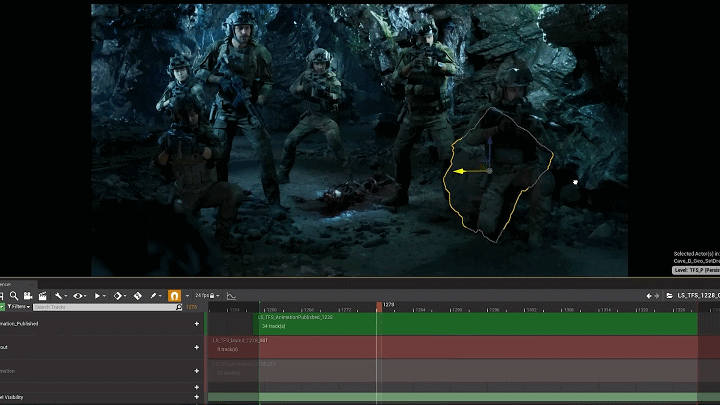This screenshot has height=405, width=720.
Task: Click the Find in Content Browser magnifier icon
Action: (14, 296)
